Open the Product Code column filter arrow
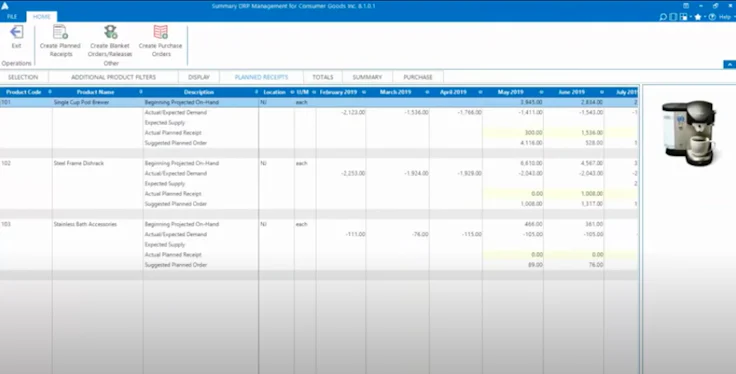The width and height of the screenshot is (736, 374). 50,92
